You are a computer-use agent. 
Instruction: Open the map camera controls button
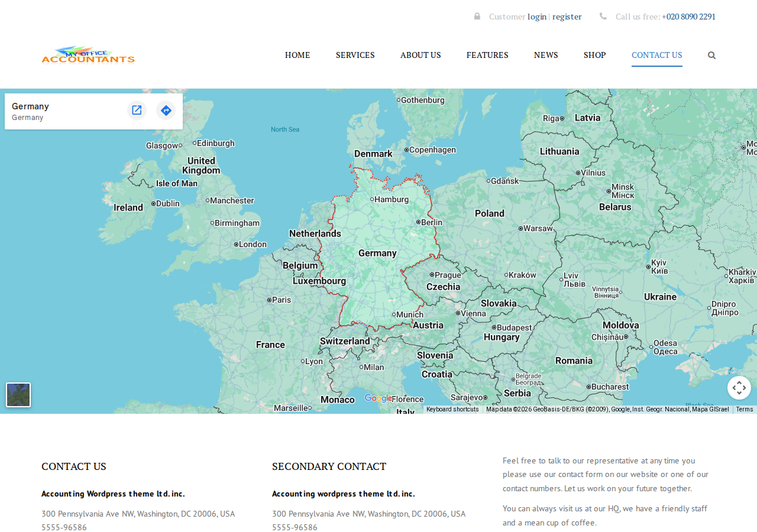[739, 388]
